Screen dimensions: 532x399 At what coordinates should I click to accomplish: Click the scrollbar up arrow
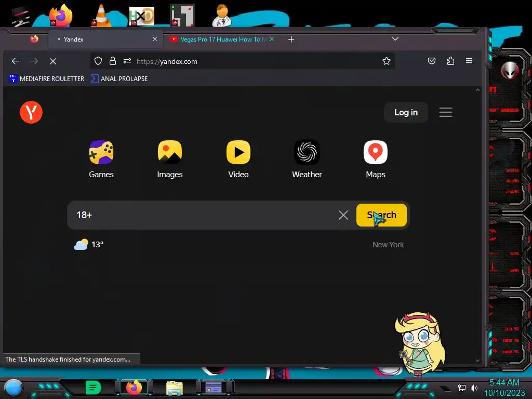pos(478,90)
